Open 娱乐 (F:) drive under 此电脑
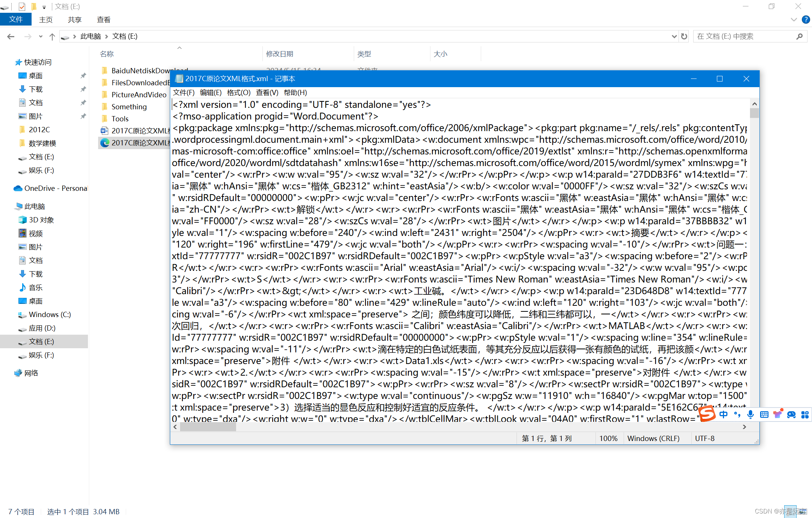Viewport: 812px width, 518px height. pyautogui.click(x=41, y=355)
